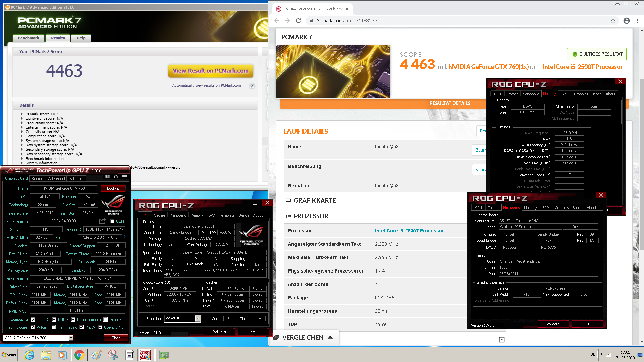Switch to Results tab in PCMark 7
Image resolution: width=644 pixels, height=362 pixels.
pos(58,38)
